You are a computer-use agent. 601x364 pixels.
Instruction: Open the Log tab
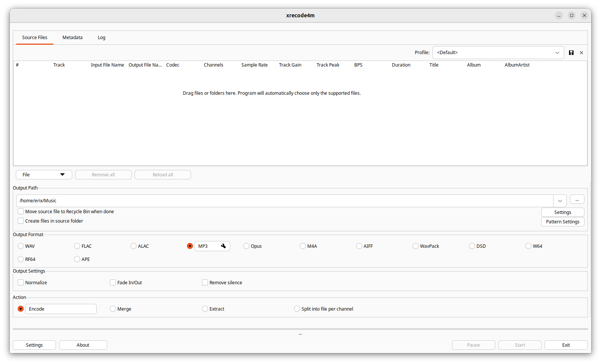pos(102,38)
